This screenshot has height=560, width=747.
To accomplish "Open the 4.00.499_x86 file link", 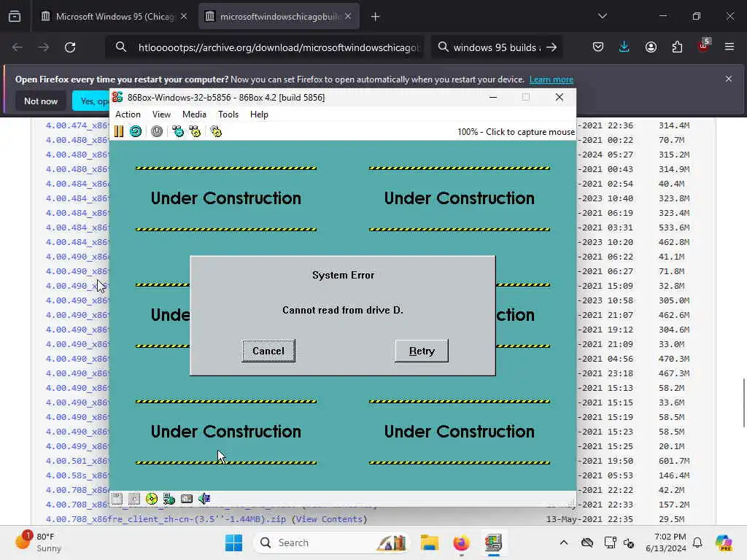I will pos(77,446).
